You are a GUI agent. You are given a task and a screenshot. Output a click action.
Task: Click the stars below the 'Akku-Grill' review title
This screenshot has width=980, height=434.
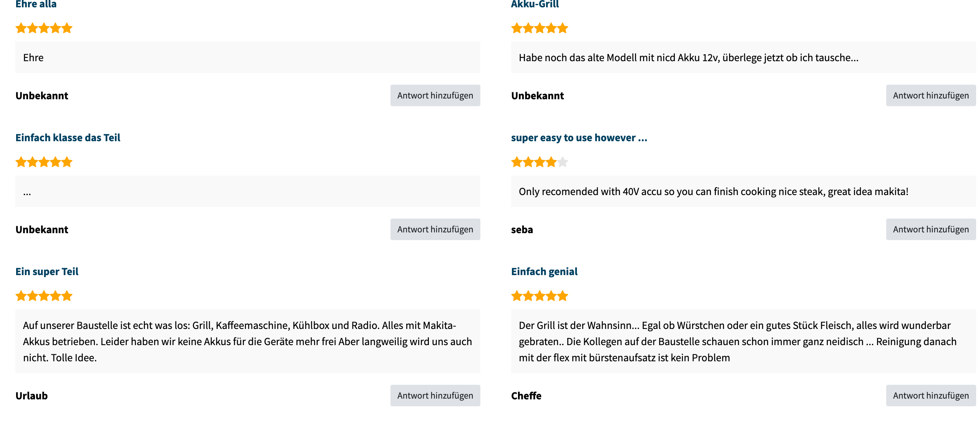(539, 28)
